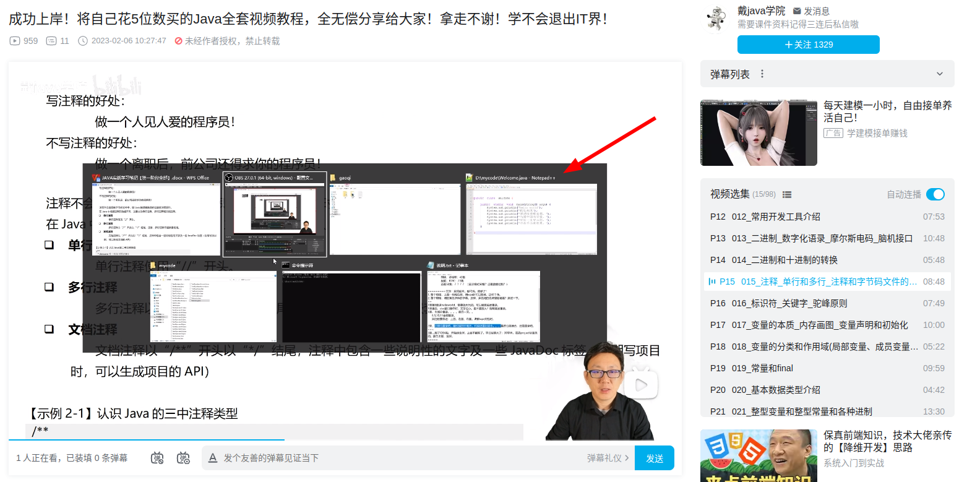
Task: Open the 戴java学院 uploader name link
Action: 761,11
